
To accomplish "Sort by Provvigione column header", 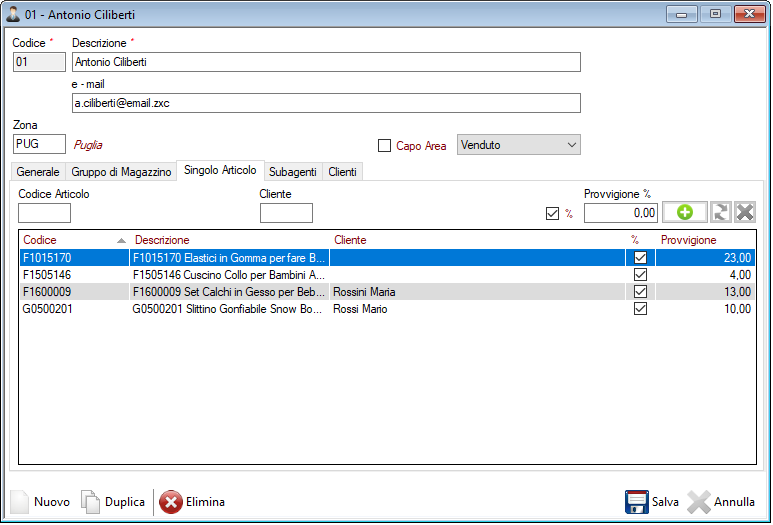I will pyautogui.click(x=705, y=240).
